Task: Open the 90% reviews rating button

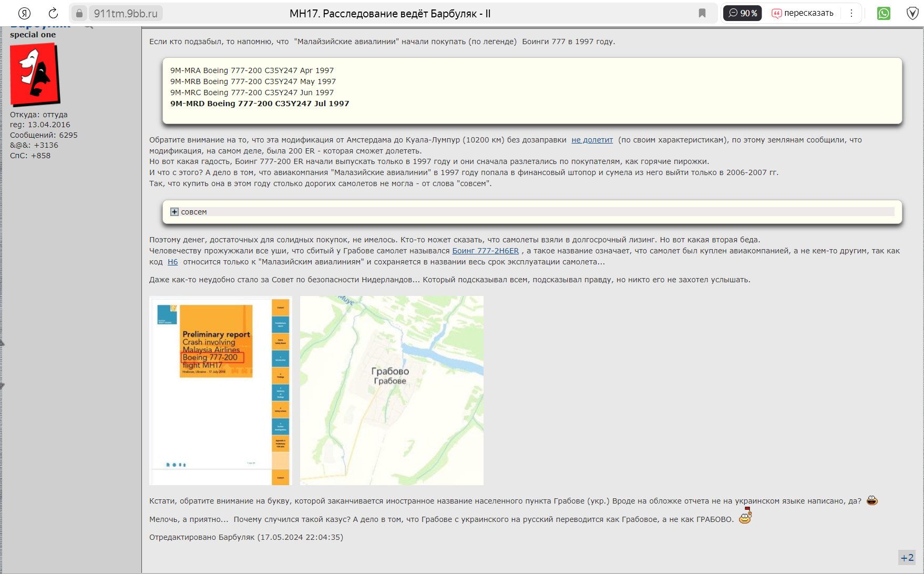Action: click(743, 13)
